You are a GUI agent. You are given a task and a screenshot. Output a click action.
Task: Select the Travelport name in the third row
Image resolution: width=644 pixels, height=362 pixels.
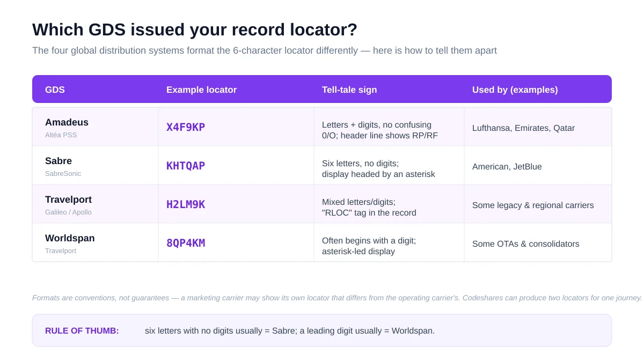[x=68, y=200]
